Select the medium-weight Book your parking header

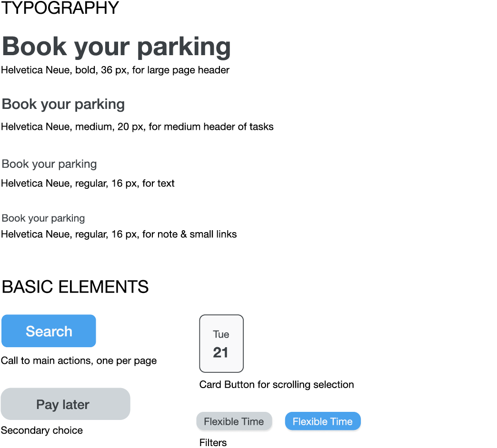[x=63, y=105]
